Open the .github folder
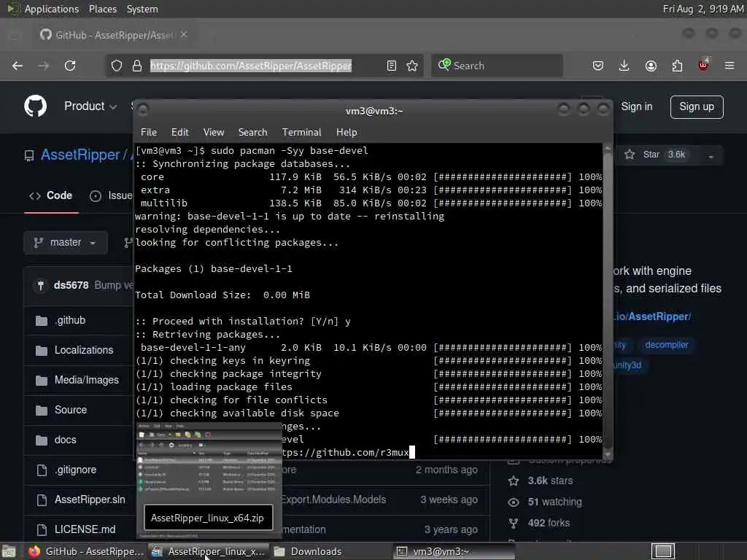This screenshot has height=560, width=747. [x=70, y=321]
